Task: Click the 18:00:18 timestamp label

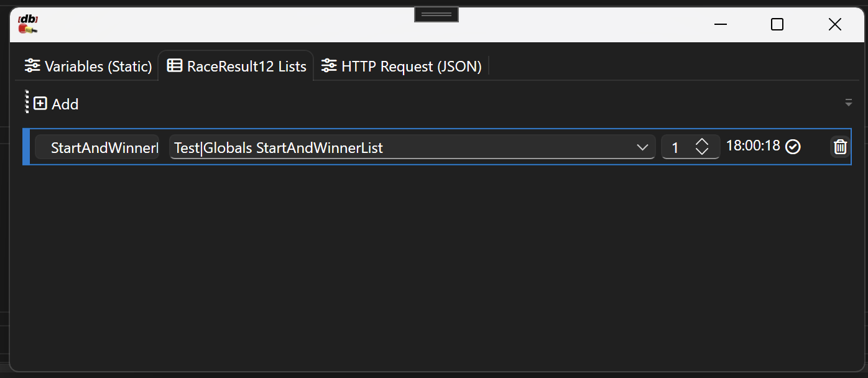Action: point(752,146)
